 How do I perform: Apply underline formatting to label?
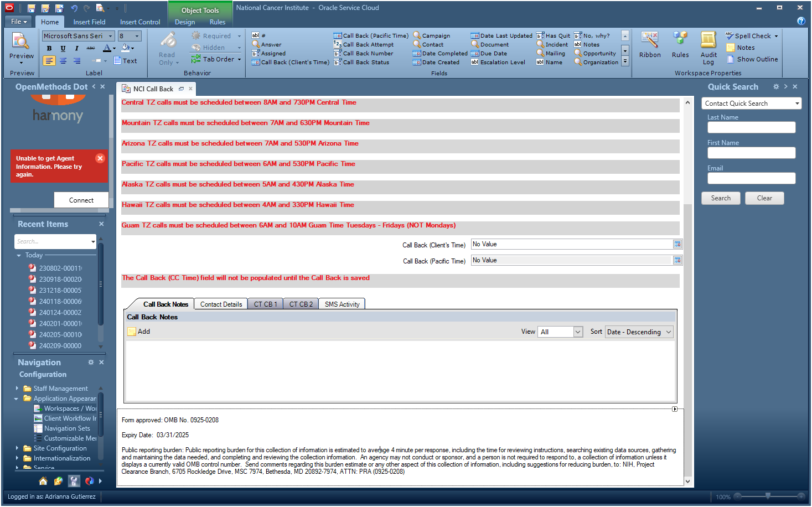63,49
